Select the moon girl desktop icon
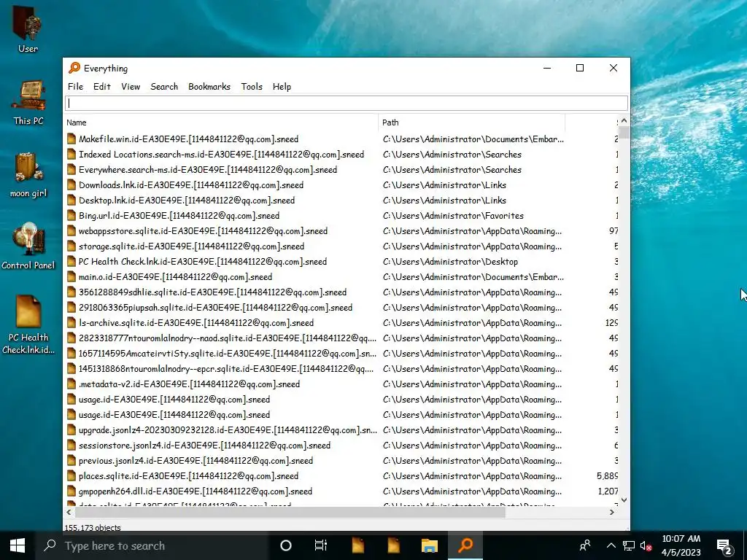Image resolution: width=747 pixels, height=560 pixels. point(28,175)
